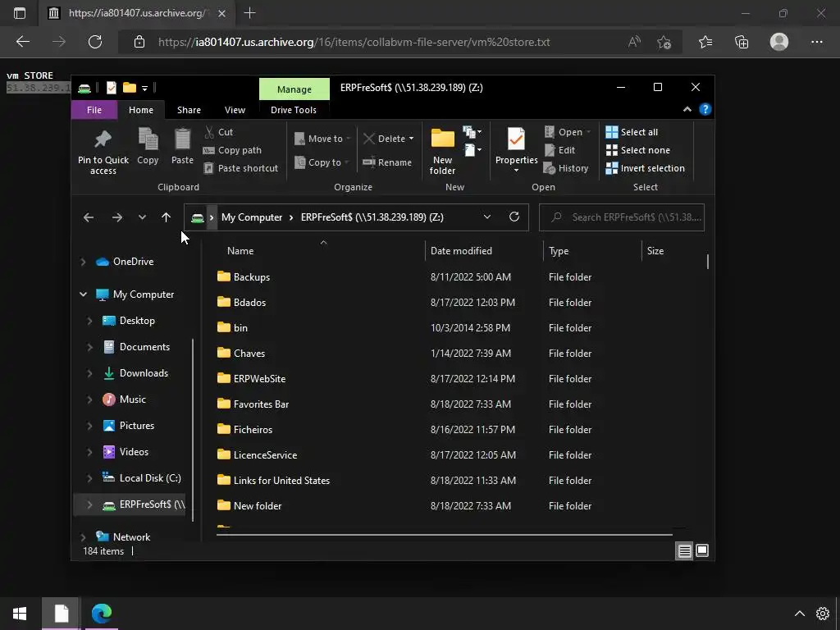Screen dimensions: 840x630
Task: Open the Copy to dropdown
Action: pos(322,162)
